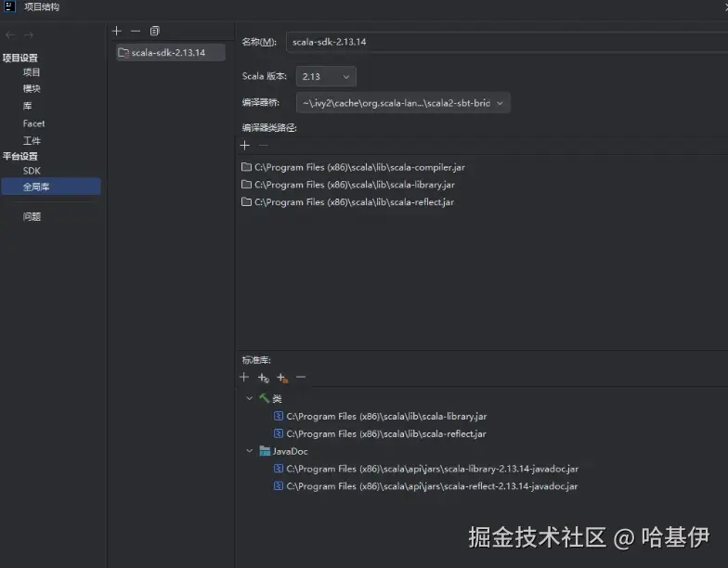Open 项目 settings page
Viewport: 728px width, 568px height.
pyautogui.click(x=32, y=72)
